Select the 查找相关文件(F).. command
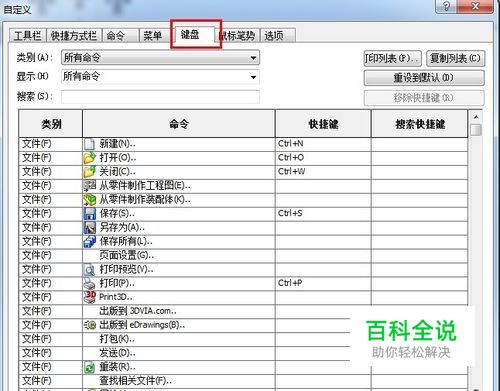The image size is (500, 391). coord(135,381)
